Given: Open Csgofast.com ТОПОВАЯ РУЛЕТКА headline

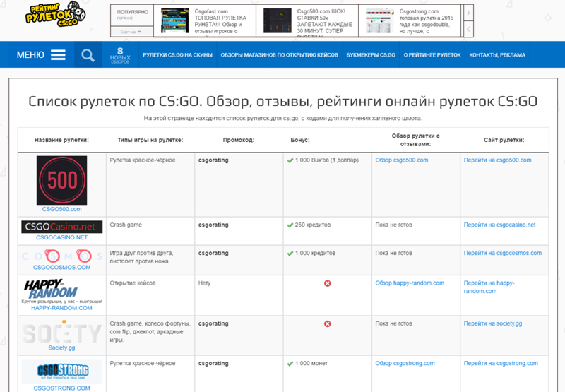Looking at the screenshot, I should [x=220, y=22].
